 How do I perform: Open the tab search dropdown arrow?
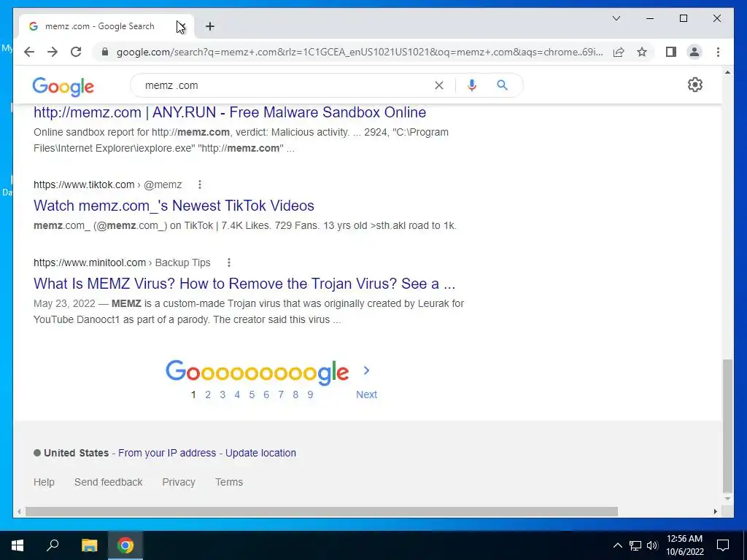click(x=616, y=18)
